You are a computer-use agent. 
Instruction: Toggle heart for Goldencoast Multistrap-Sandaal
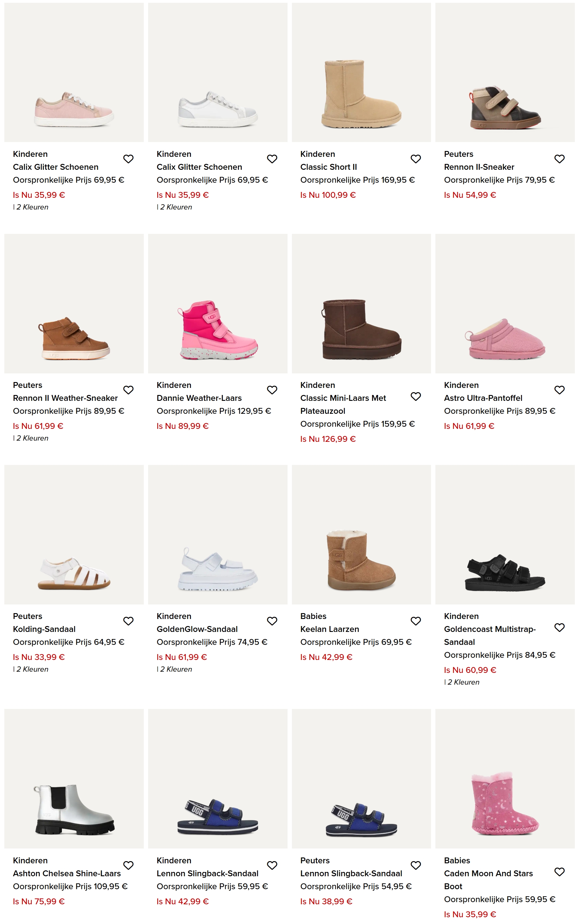(x=559, y=627)
